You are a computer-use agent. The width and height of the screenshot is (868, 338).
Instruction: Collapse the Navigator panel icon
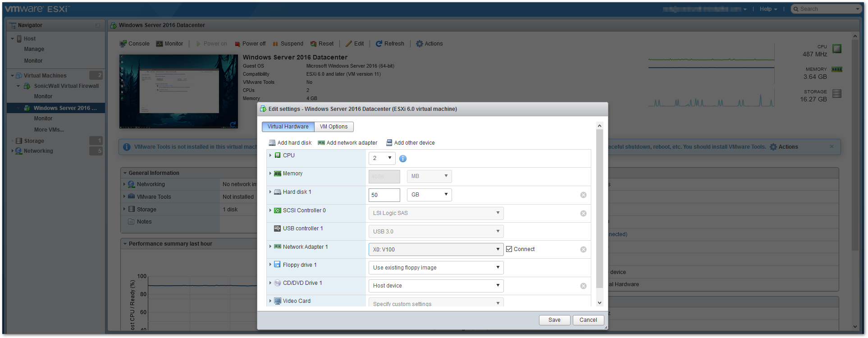coord(98,26)
